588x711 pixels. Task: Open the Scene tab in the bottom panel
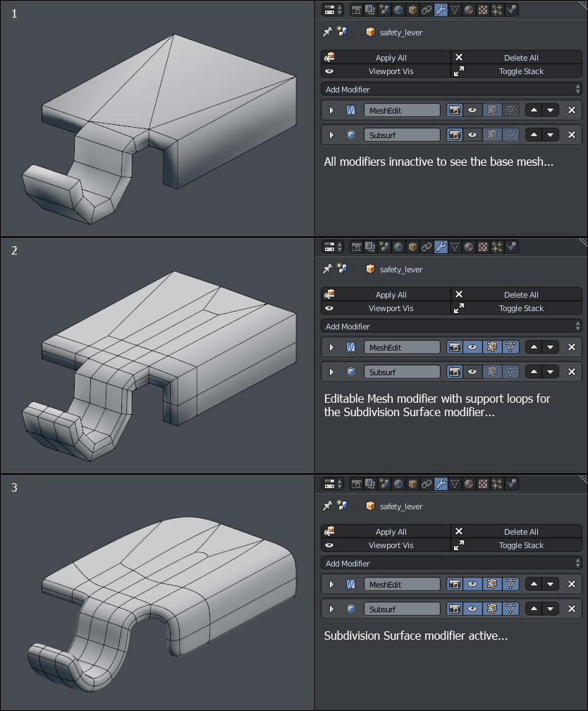384,484
